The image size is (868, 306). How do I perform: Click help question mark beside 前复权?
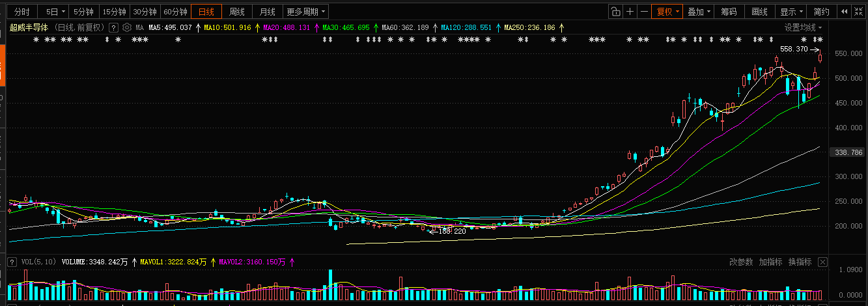tap(113, 27)
